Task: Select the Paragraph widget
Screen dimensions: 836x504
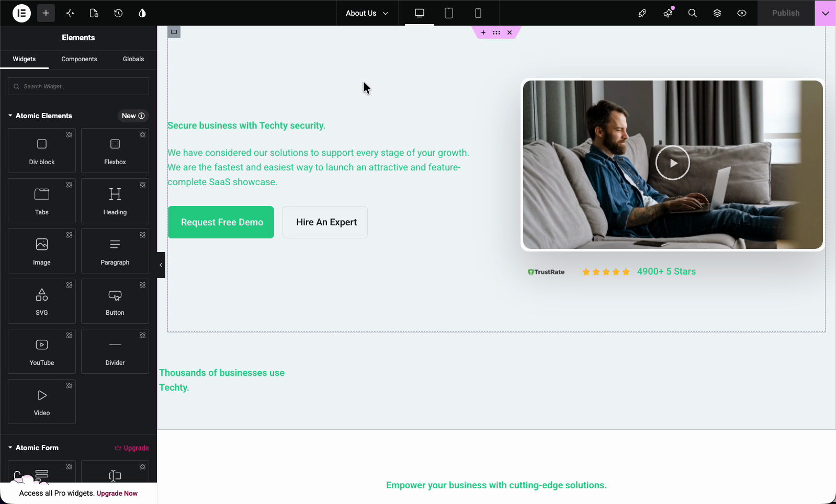Action: click(115, 251)
